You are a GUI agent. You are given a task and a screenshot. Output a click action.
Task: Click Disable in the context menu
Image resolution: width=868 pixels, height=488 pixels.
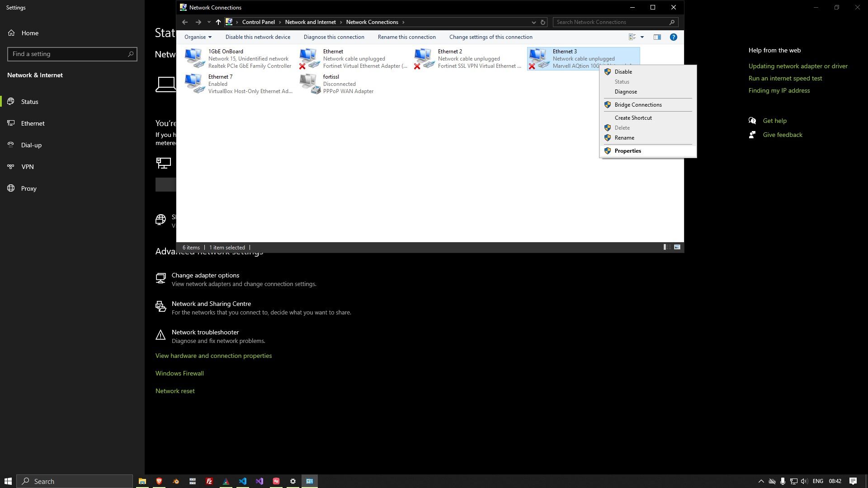click(623, 72)
